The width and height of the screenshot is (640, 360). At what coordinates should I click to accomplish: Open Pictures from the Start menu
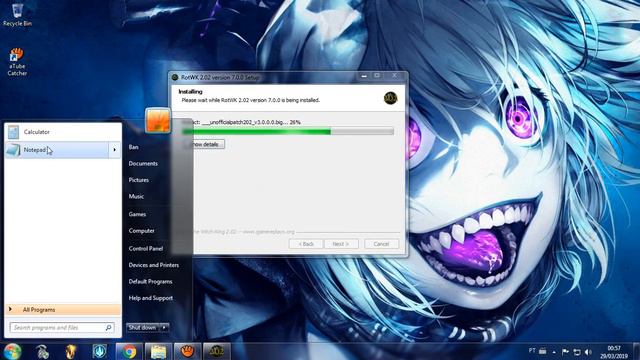click(x=138, y=180)
